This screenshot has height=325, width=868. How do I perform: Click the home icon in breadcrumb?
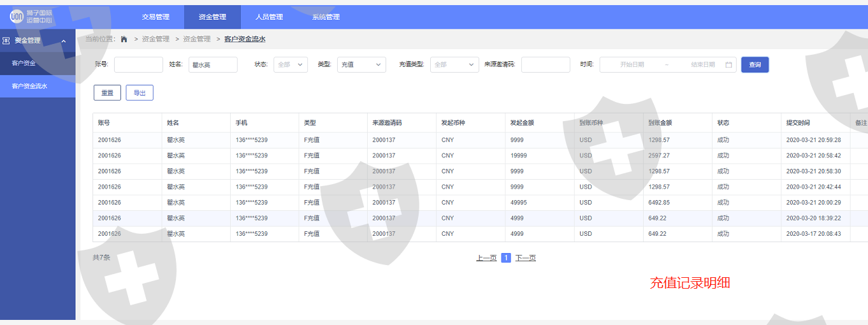click(124, 39)
